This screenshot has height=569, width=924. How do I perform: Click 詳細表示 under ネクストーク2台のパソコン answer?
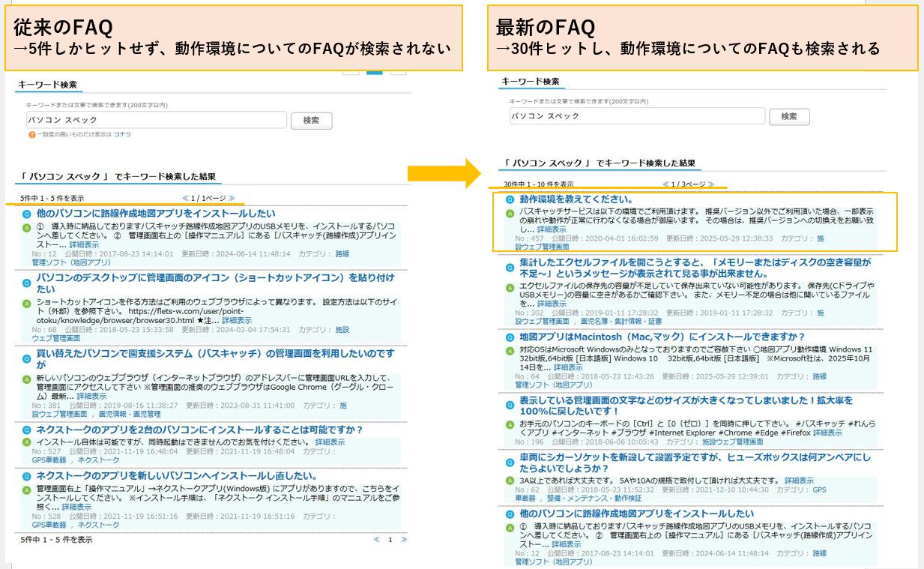click(330, 442)
